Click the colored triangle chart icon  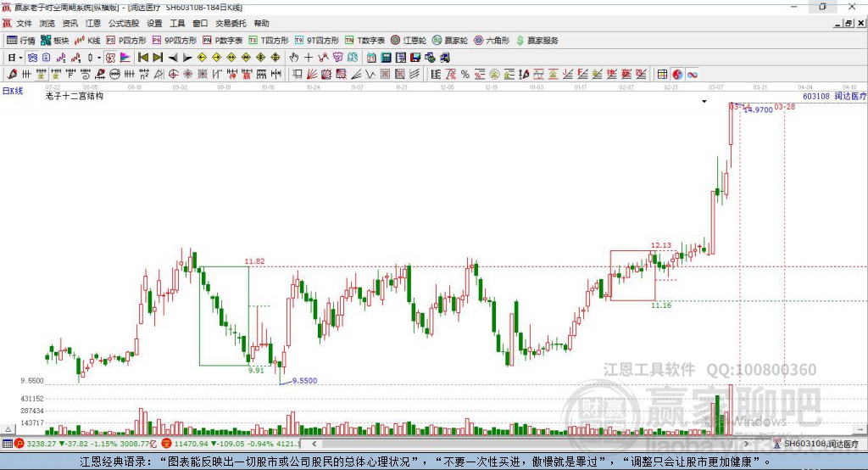(125, 58)
